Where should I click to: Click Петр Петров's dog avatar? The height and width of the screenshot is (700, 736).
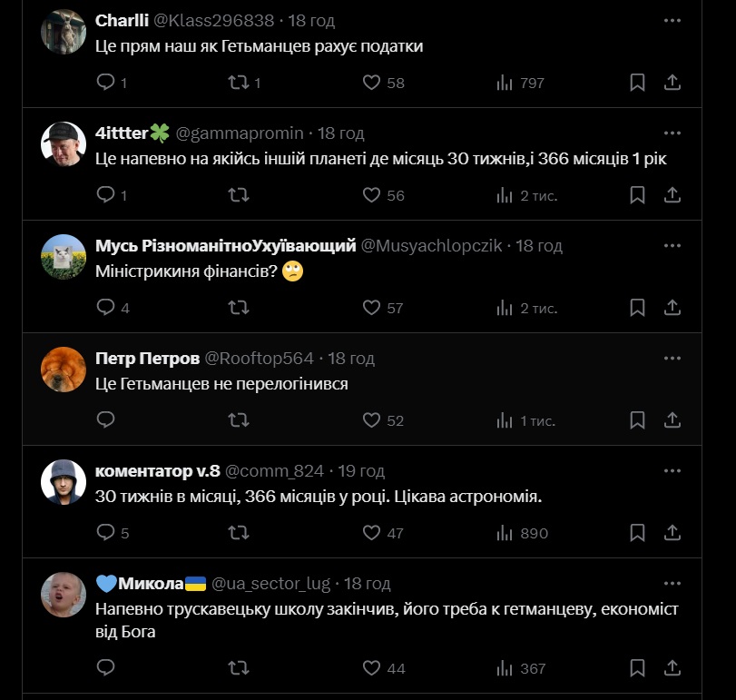coord(64,369)
